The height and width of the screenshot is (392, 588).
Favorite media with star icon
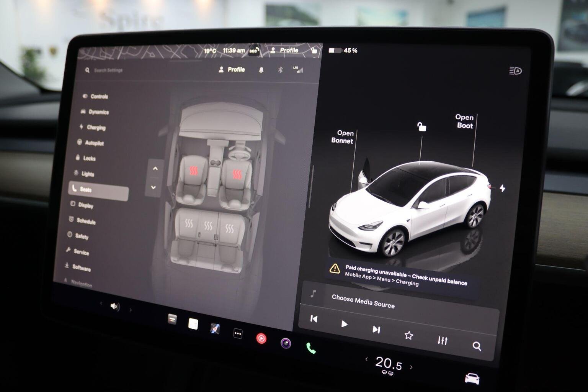409,336
